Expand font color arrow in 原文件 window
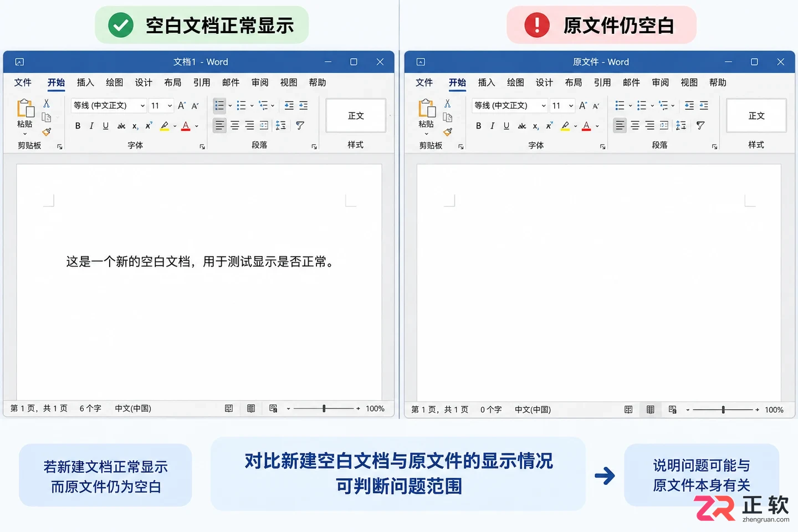The width and height of the screenshot is (798, 532). tap(597, 126)
